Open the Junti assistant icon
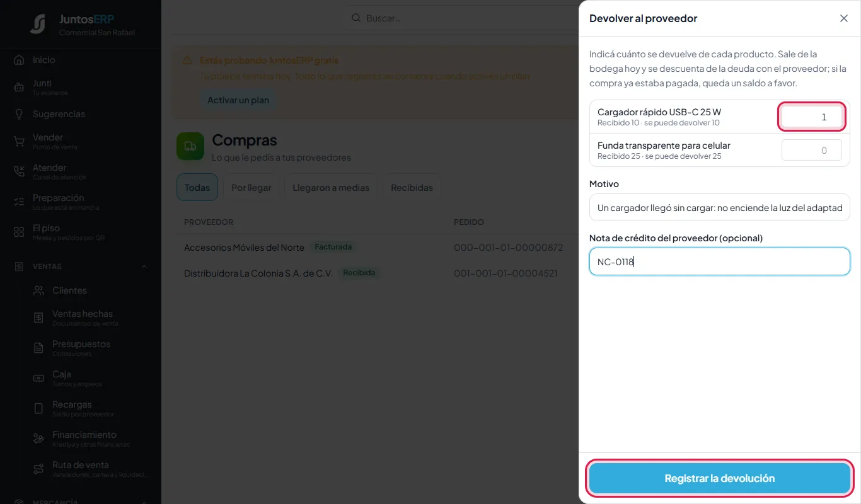The width and height of the screenshot is (861, 504). tap(19, 88)
